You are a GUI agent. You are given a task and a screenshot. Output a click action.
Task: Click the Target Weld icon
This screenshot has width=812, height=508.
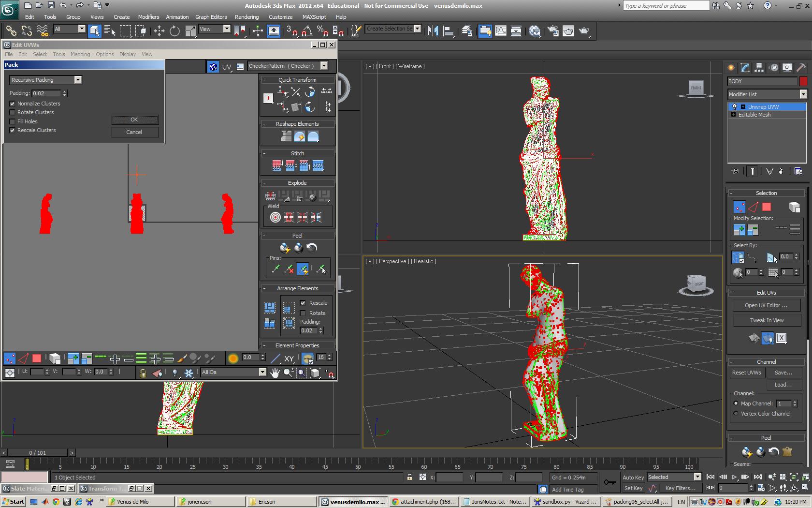(275, 217)
